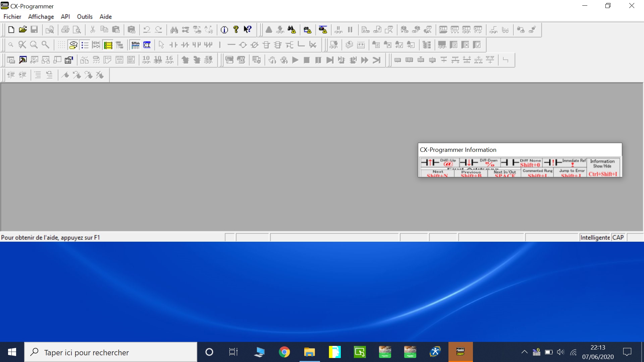This screenshot has height=362, width=644.
Task: Click the CI cross-reference icon
Action: (147, 45)
